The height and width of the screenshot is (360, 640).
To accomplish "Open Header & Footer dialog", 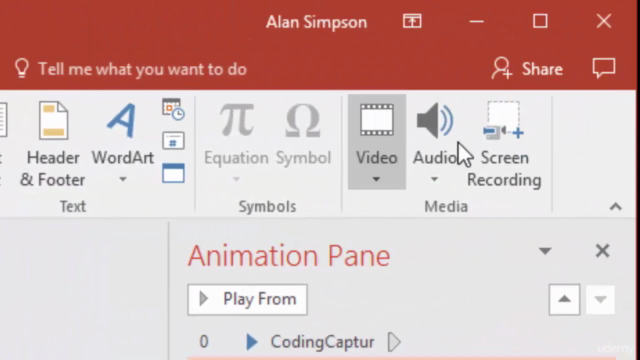I will (53, 144).
